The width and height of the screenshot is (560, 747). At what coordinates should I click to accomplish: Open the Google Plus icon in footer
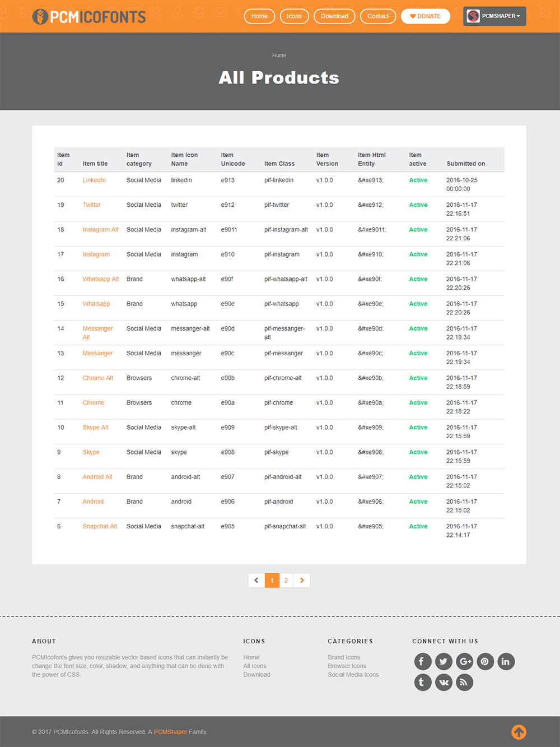click(x=464, y=661)
